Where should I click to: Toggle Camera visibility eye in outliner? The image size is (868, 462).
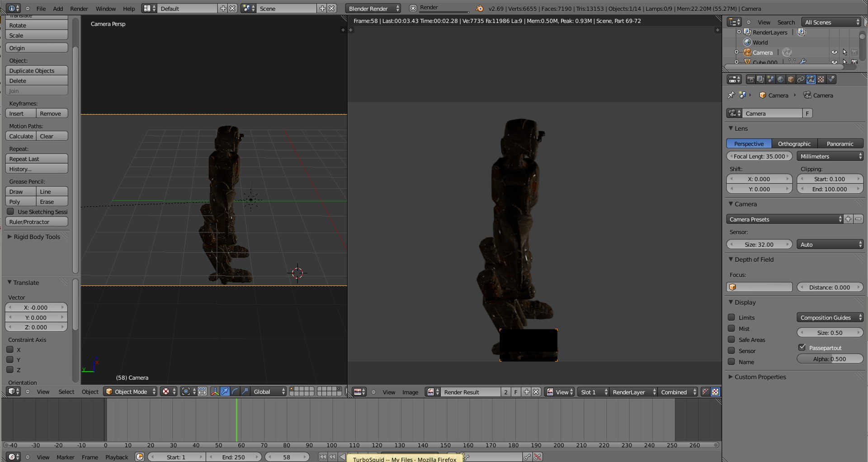[x=835, y=52]
